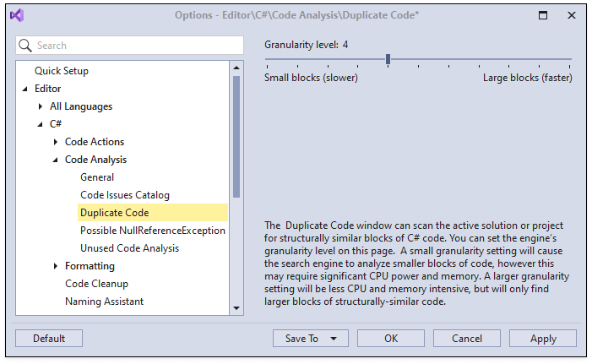Open the Naming Assistant page

[x=104, y=302]
